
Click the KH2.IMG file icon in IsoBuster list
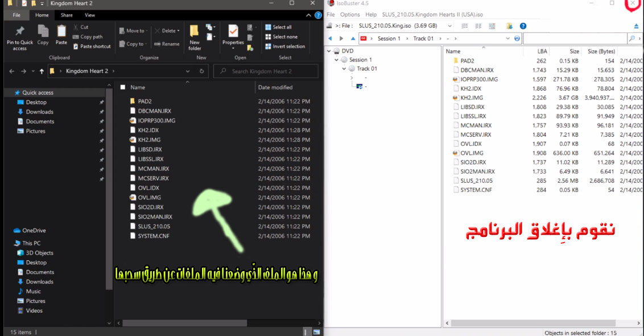coord(455,97)
